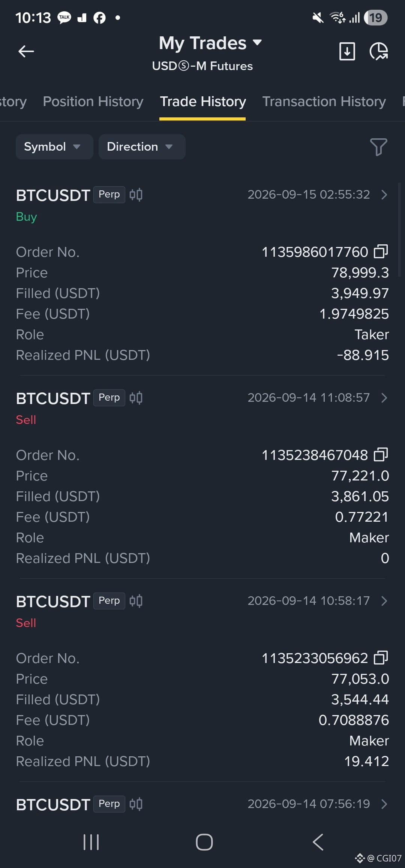405x868 pixels.
Task: Open the Direction filter dropdown
Action: tap(142, 147)
